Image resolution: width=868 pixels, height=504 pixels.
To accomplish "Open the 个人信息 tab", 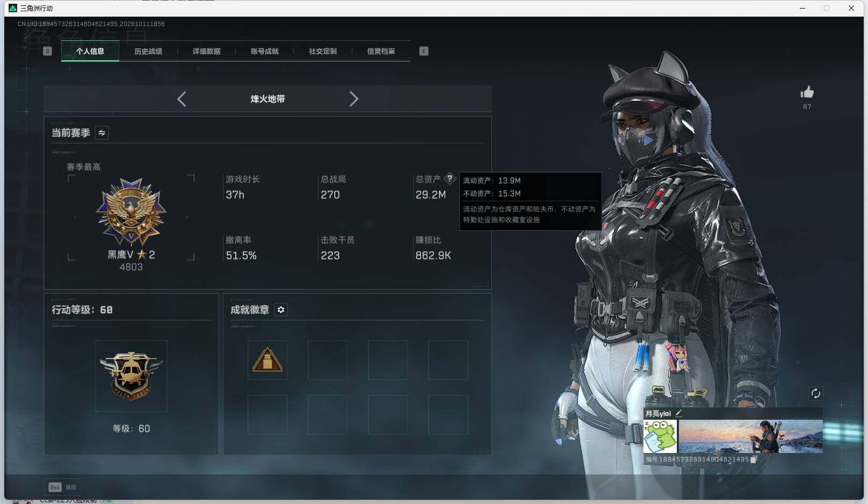I will [90, 51].
